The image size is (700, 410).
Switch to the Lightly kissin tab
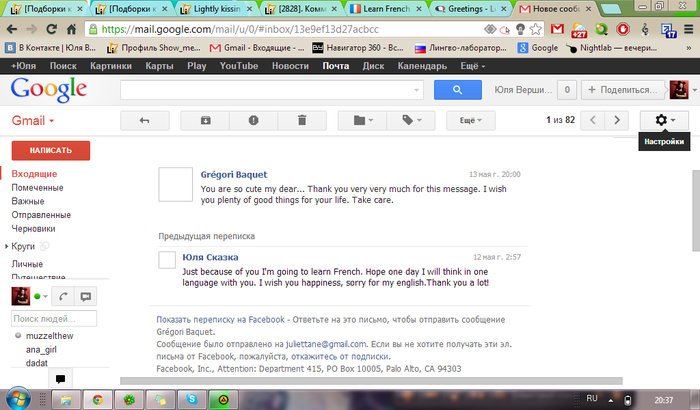coord(216,9)
